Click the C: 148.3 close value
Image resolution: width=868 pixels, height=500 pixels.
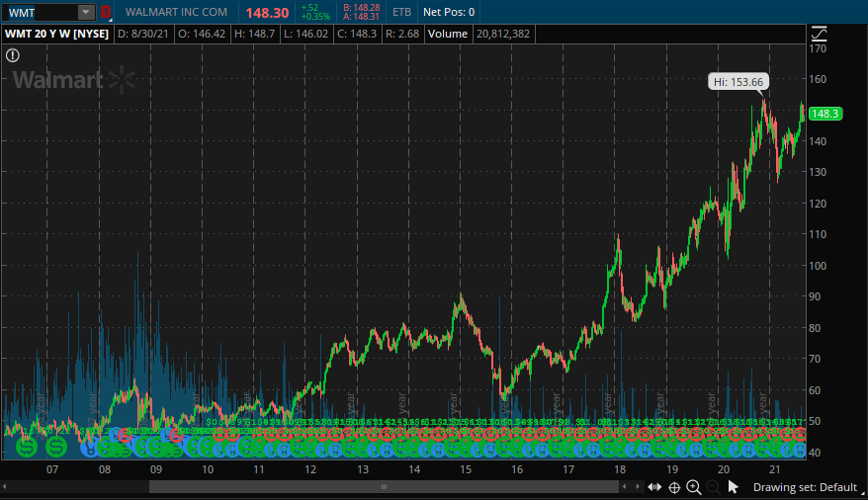click(x=357, y=34)
